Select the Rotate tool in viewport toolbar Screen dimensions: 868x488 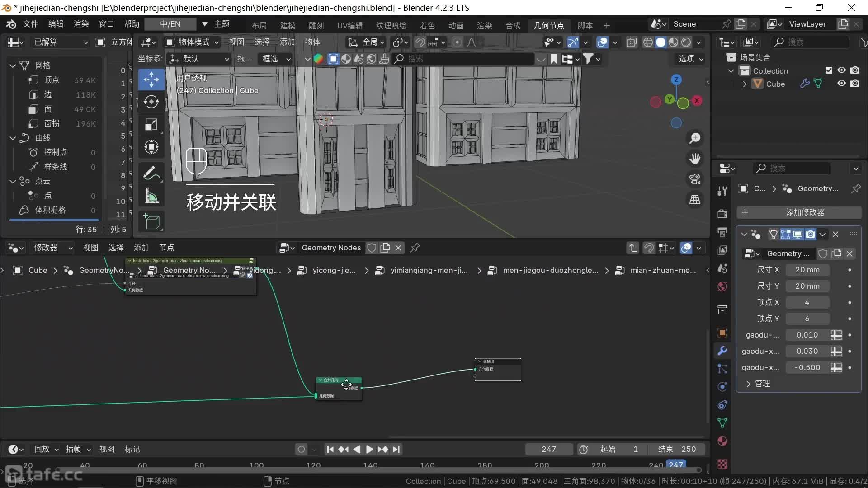[151, 102]
